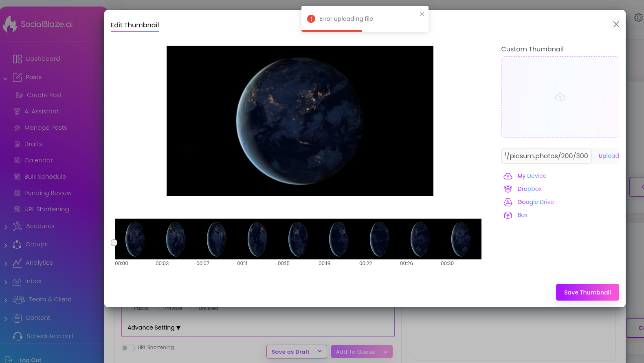This screenshot has width=644, height=363.
Task: Click the Manage Posts icon
Action: [17, 128]
